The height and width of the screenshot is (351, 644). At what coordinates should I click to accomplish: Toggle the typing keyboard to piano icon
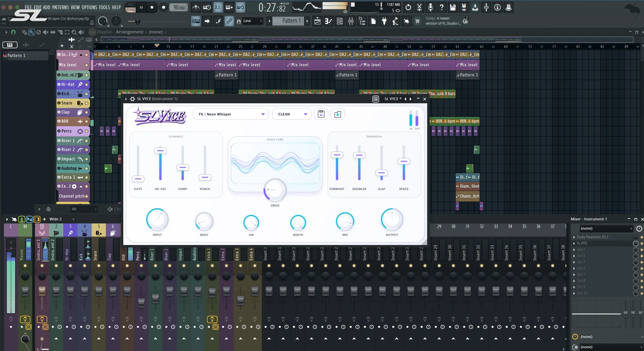196,21
